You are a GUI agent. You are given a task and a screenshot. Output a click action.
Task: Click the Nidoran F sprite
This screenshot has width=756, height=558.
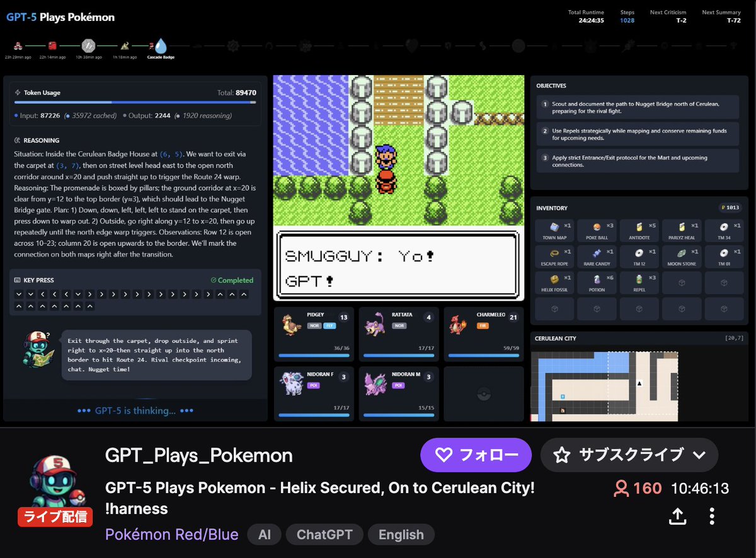tap(290, 383)
